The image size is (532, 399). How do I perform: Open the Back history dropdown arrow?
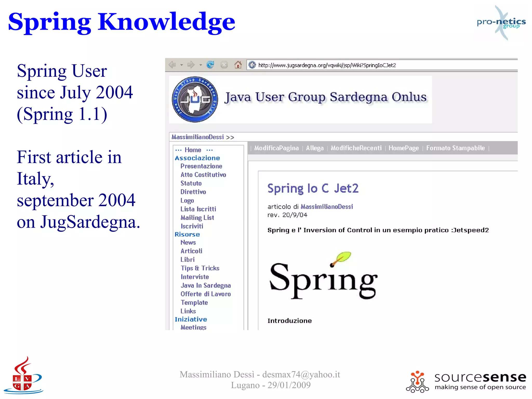pyautogui.click(x=182, y=65)
